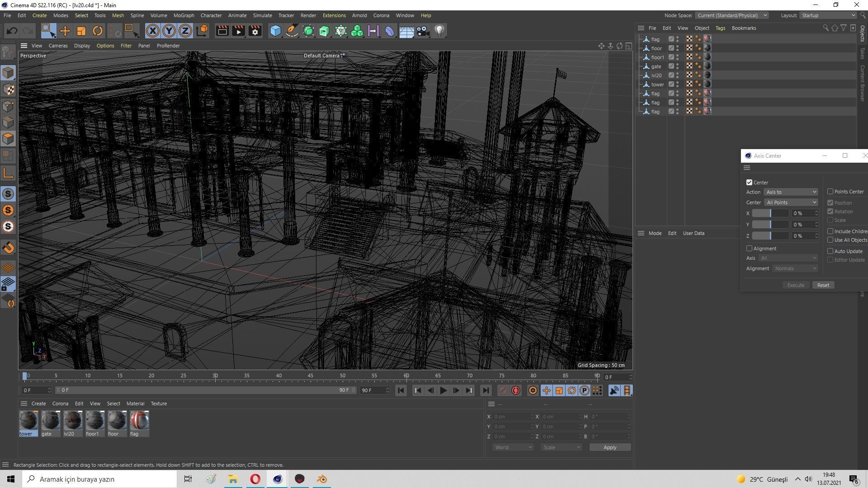Select the Move tool
This screenshot has width=868, height=488.
[65, 31]
